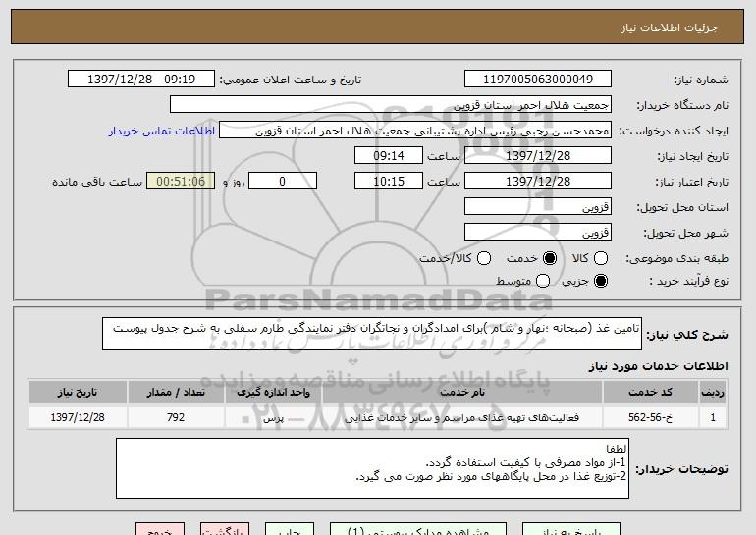Click the اطلاعات خدمات مورد نیاز heading
This screenshot has height=535, width=756.
[658, 366]
